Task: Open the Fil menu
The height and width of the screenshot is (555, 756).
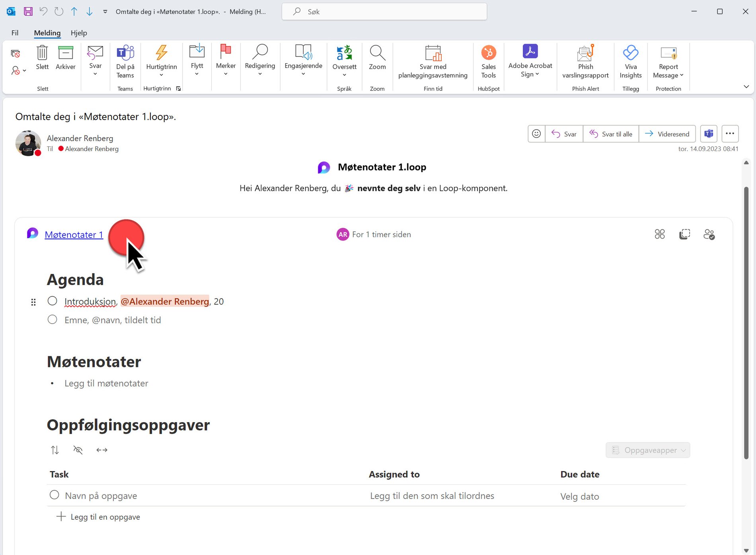Action: coord(15,33)
